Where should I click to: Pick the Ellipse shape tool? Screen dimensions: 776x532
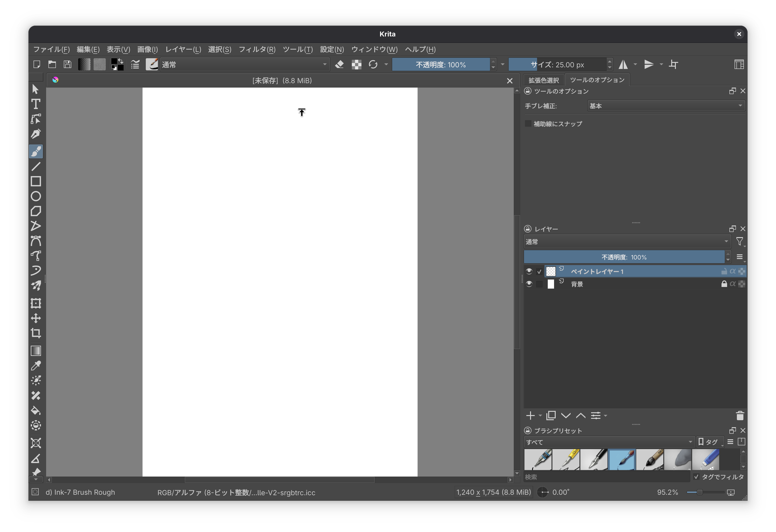pyautogui.click(x=36, y=196)
